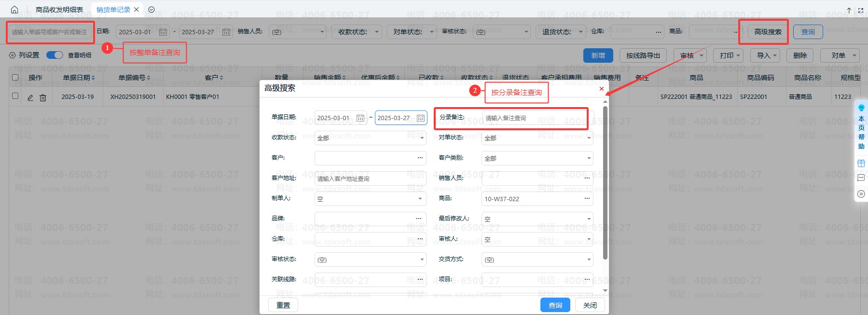Expand the 收款状态 dropdown in advanced search dialog
The width and height of the screenshot is (868, 315).
pos(370,138)
